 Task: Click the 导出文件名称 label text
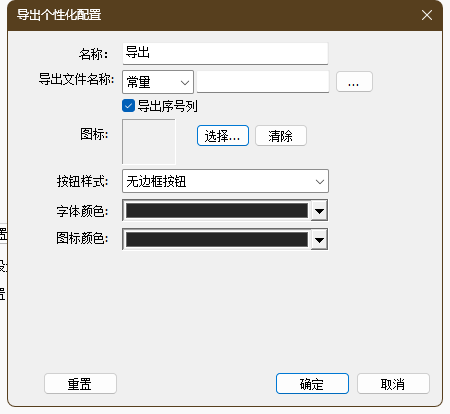coord(76,80)
